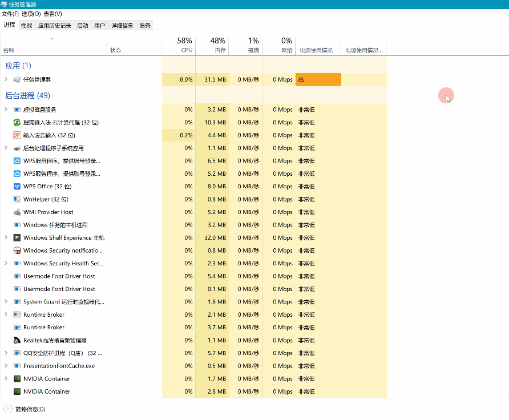Click the Windows Security Health Service icon
This screenshot has height=420, width=509.
point(17,263)
